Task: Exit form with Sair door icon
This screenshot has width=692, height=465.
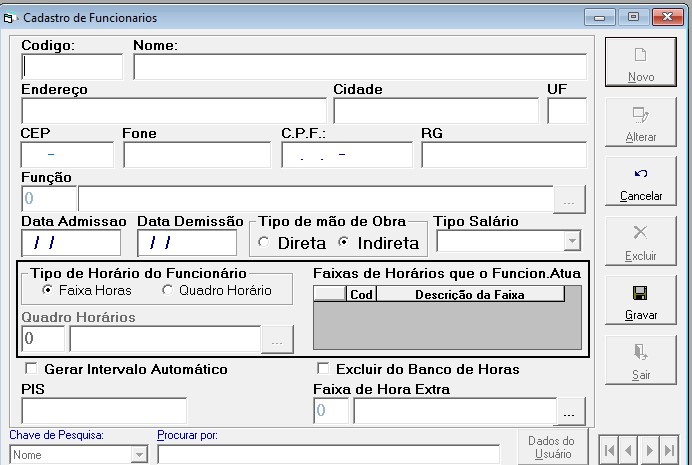Action: tap(640, 352)
